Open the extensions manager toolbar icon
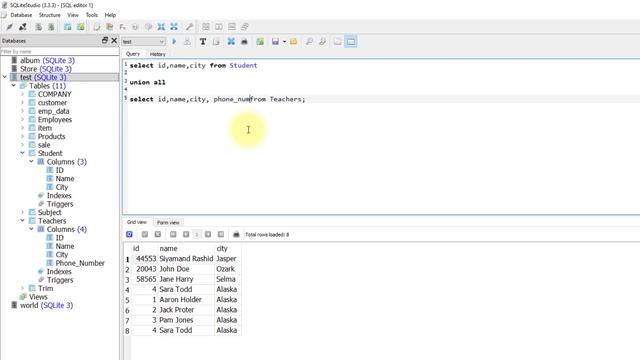The image size is (640, 360). (x=149, y=27)
